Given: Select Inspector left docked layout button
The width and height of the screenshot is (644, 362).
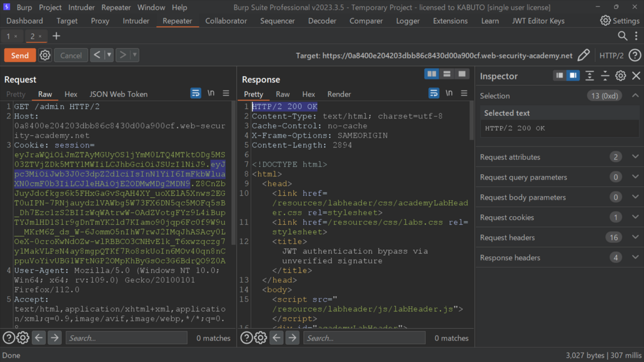Looking at the screenshot, I should pos(560,76).
